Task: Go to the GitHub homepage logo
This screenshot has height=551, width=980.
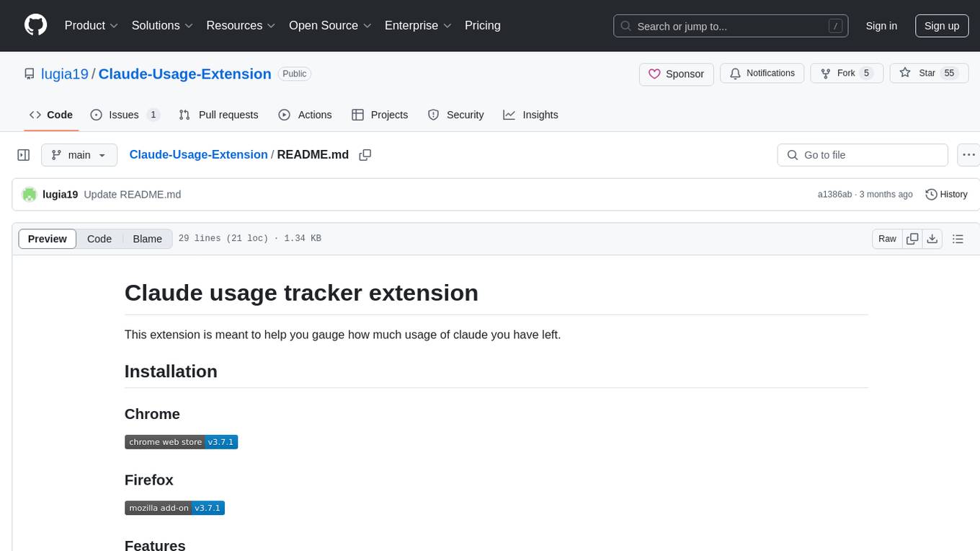Action: tap(35, 25)
